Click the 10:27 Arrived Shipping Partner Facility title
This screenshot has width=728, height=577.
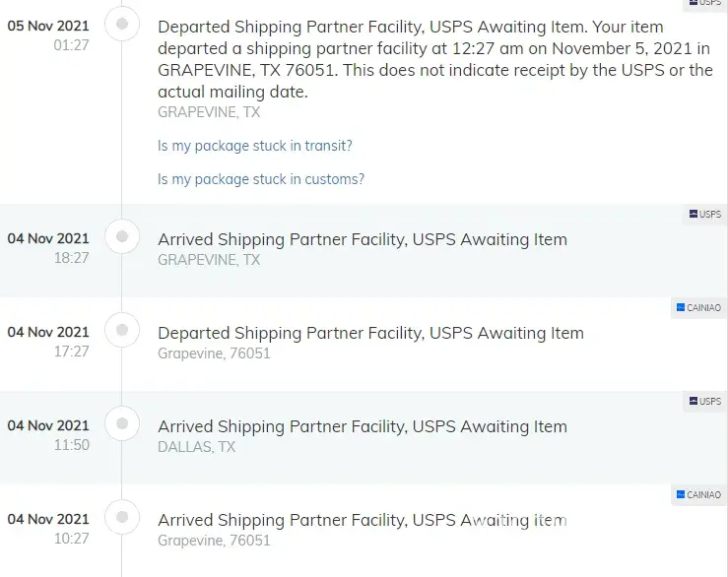tap(363, 520)
